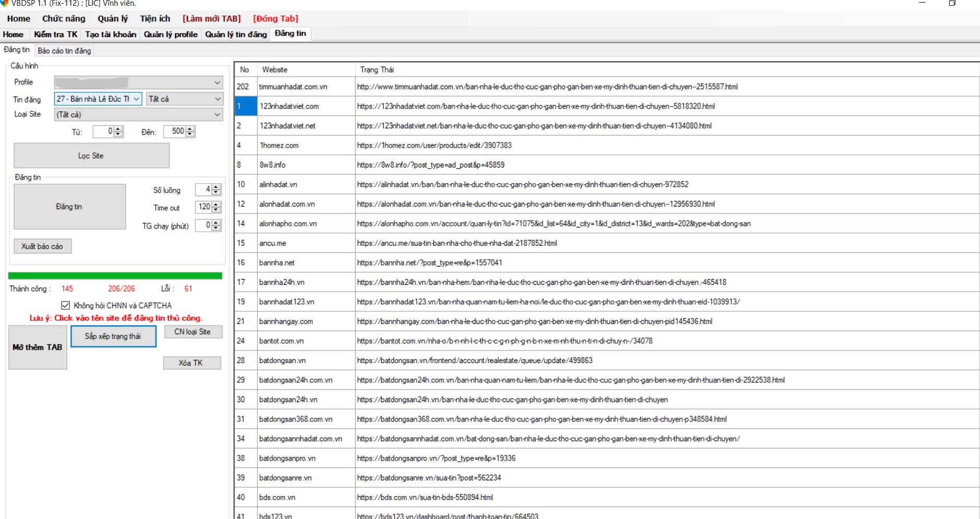Screen dimensions: 980x519
Task: Click the Lọc Site button
Action: 91,155
